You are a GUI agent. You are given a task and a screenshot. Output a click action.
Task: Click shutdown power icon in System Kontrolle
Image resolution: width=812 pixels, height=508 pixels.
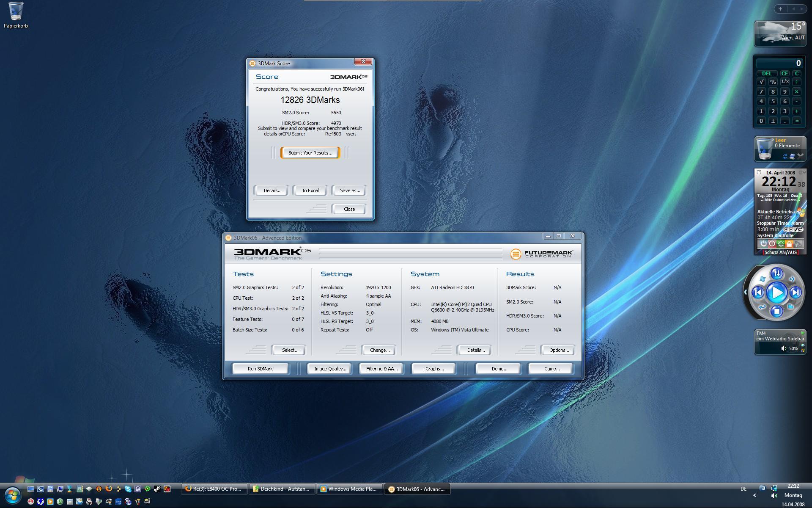point(764,243)
